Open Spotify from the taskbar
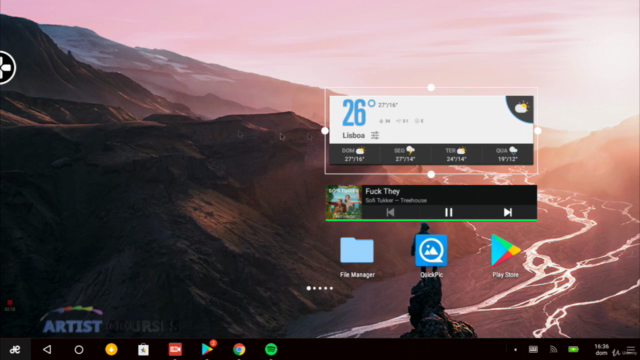The height and width of the screenshot is (360, 640). 271,349
